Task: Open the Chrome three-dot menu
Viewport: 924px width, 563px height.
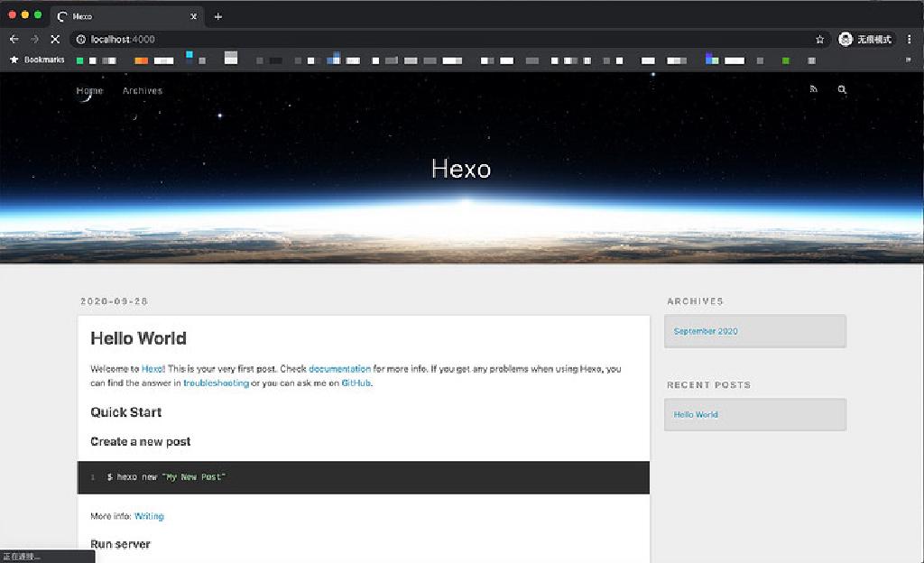Action: click(x=909, y=40)
